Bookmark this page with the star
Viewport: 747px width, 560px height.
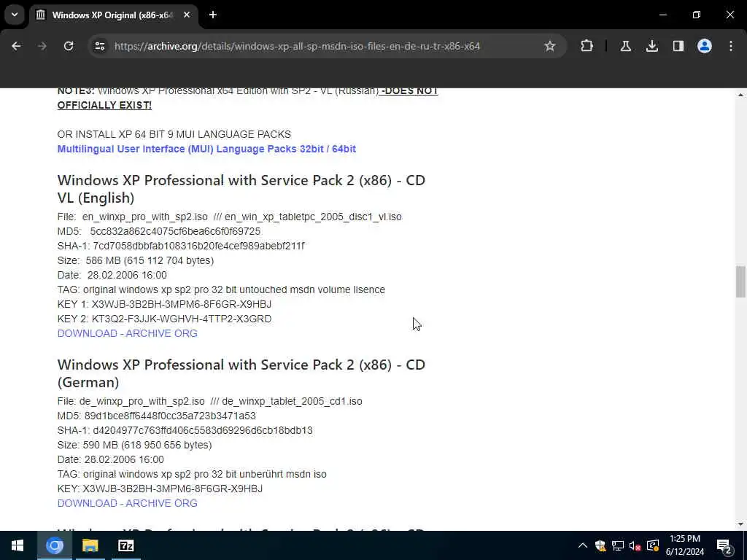point(550,46)
